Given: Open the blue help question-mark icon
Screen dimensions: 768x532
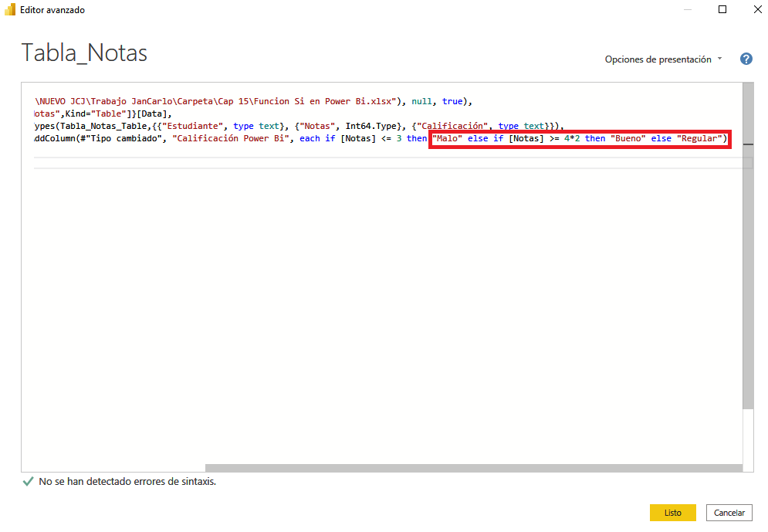Looking at the screenshot, I should click(746, 59).
